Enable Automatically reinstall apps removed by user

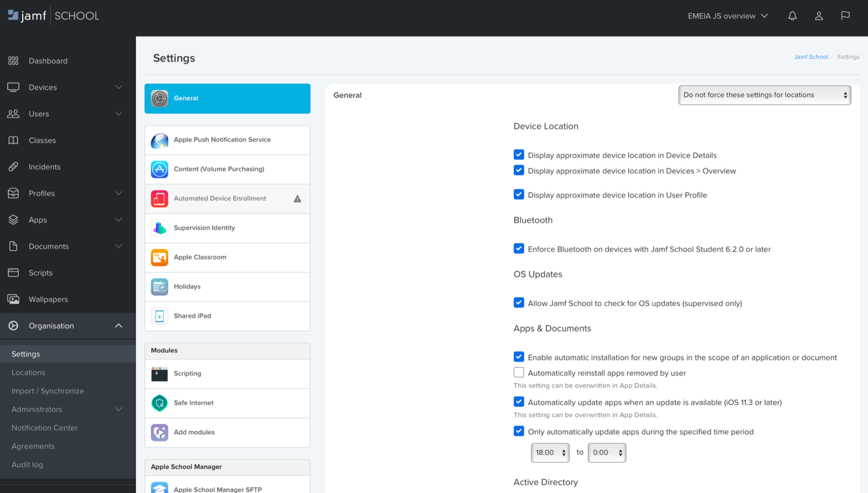coord(519,373)
